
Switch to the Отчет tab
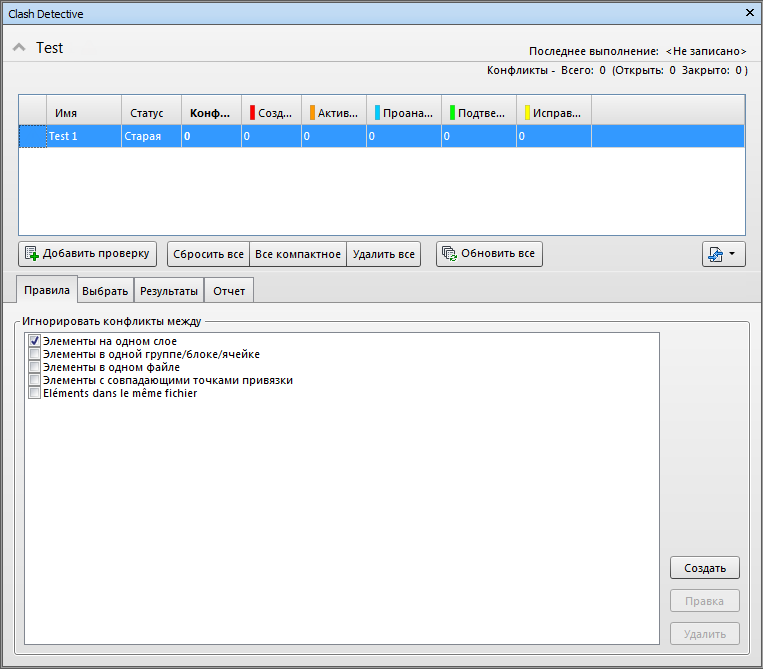point(229,291)
